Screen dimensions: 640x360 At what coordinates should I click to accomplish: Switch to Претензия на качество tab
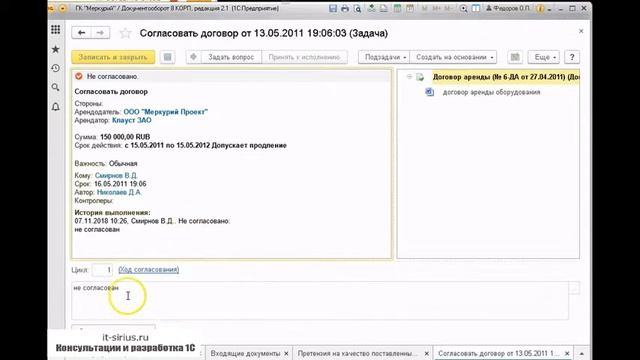pos(358,353)
